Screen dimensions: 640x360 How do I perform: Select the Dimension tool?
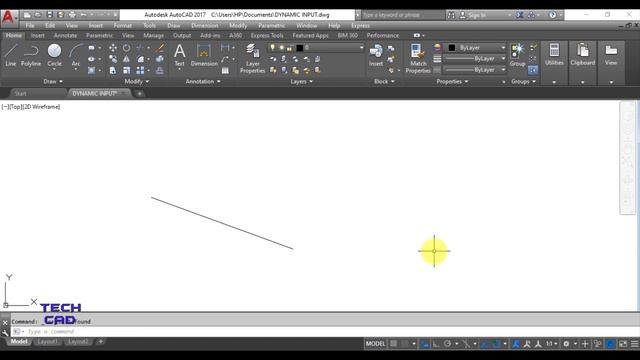(x=204, y=55)
